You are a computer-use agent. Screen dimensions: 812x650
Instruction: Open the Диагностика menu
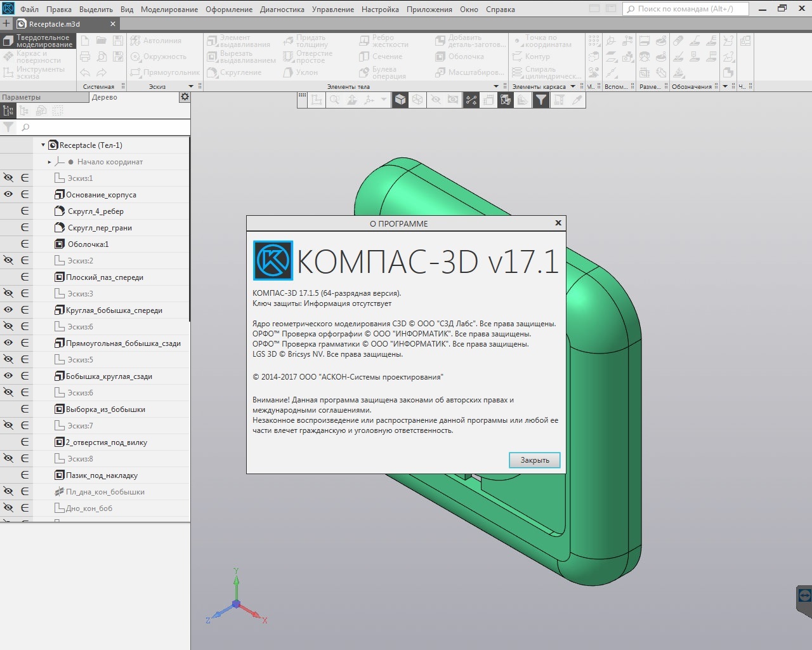coord(282,10)
